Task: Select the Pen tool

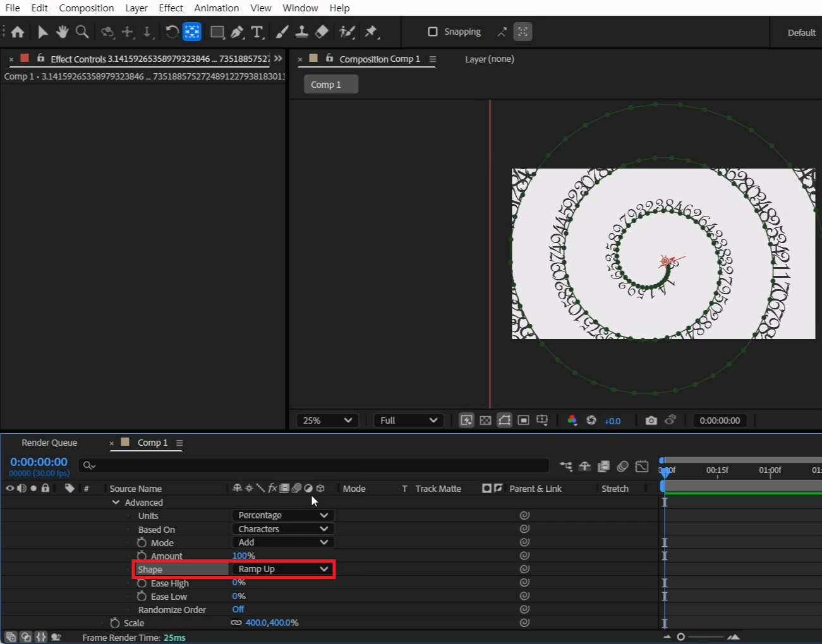Action: click(x=237, y=32)
